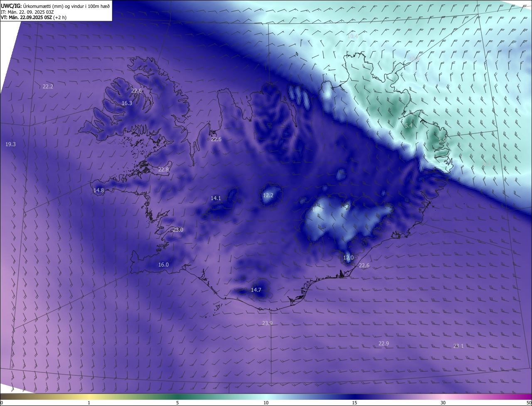Click the 16.0 value on Reykjanes
Image resolution: width=532 pixels, height=406 pixels.
163,264
